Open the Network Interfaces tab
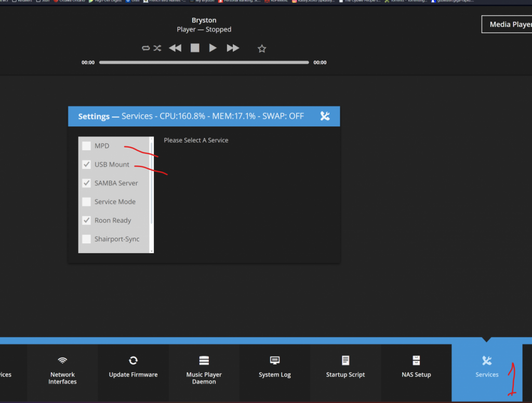Screen dimensions: 532x403 pyautogui.click(x=62, y=373)
